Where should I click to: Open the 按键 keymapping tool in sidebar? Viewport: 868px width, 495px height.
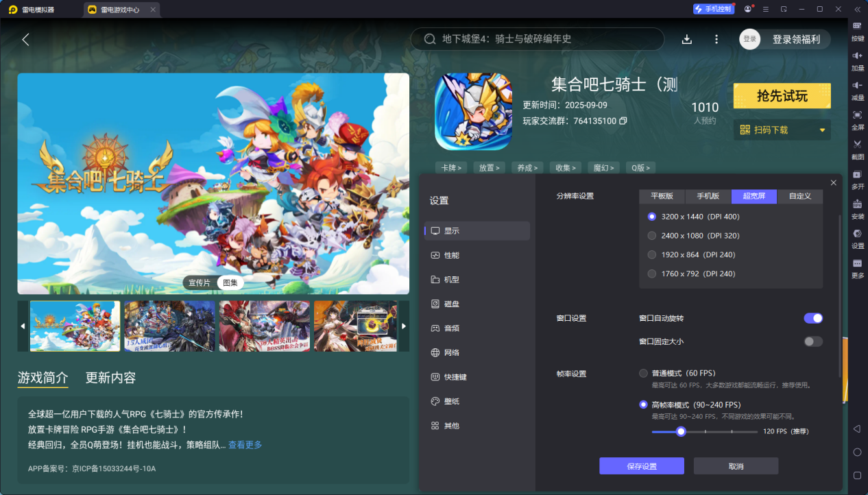click(857, 30)
